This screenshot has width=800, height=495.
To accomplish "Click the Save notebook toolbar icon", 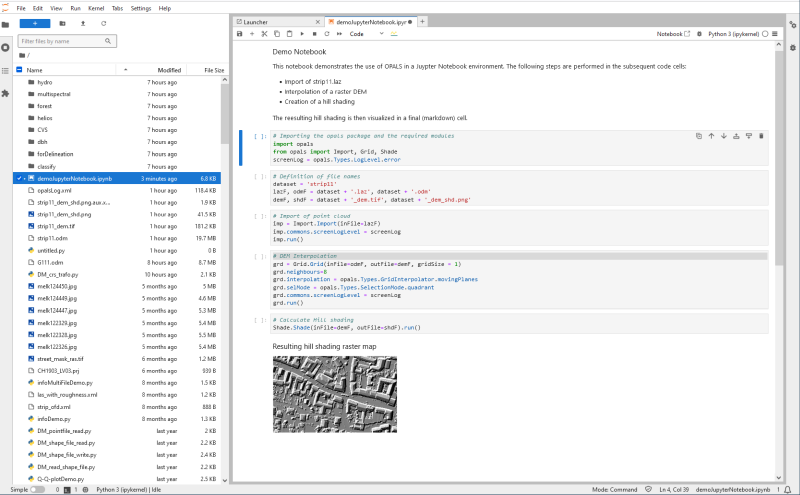I will click(x=239, y=34).
